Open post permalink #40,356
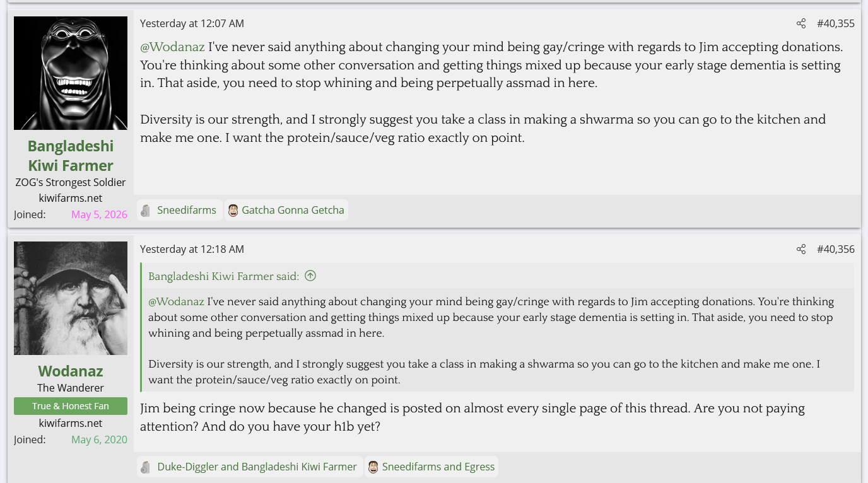Image resolution: width=868 pixels, height=483 pixels. (x=836, y=250)
